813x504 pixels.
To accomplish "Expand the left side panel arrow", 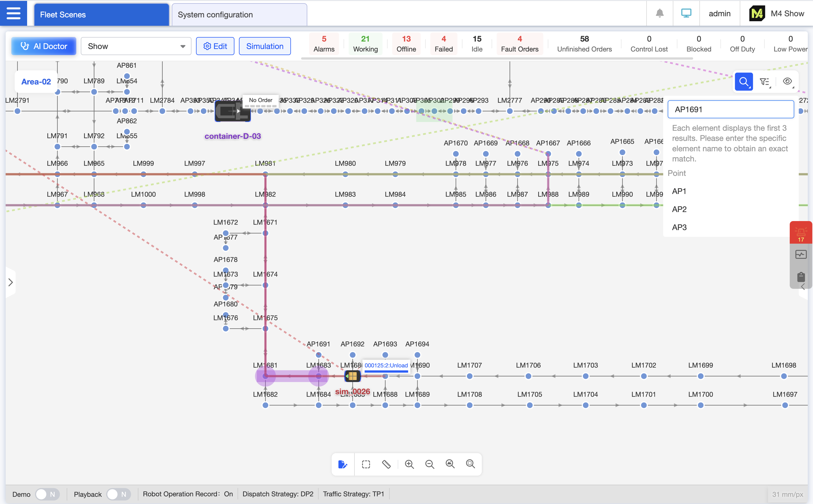I will [x=10, y=282].
